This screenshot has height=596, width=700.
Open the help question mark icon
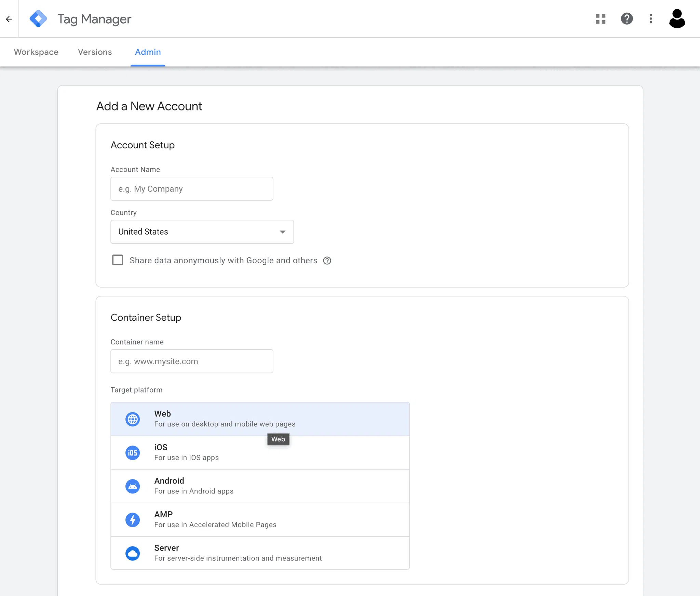[x=627, y=19]
